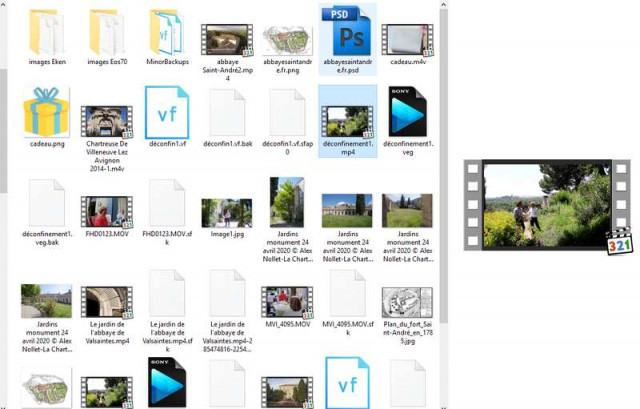Click the file list vertical scrollbar
The width and height of the screenshot is (640, 409).
(443, 204)
